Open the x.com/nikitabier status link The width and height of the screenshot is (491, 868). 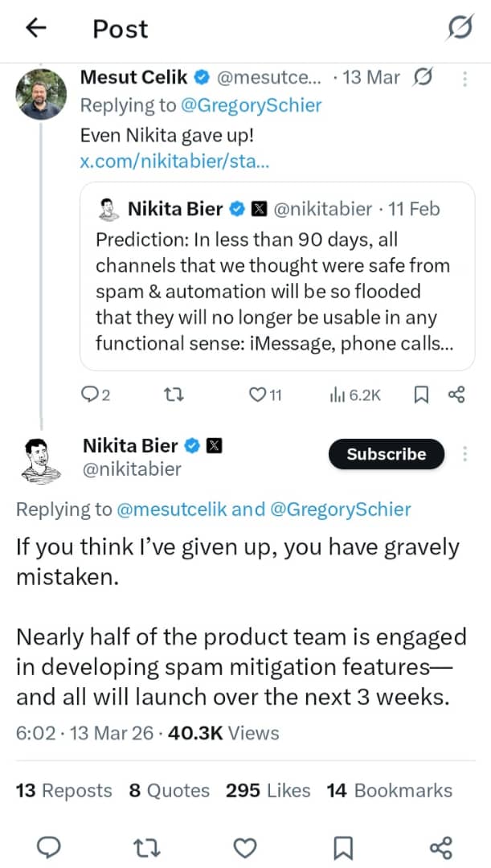[x=174, y=161]
